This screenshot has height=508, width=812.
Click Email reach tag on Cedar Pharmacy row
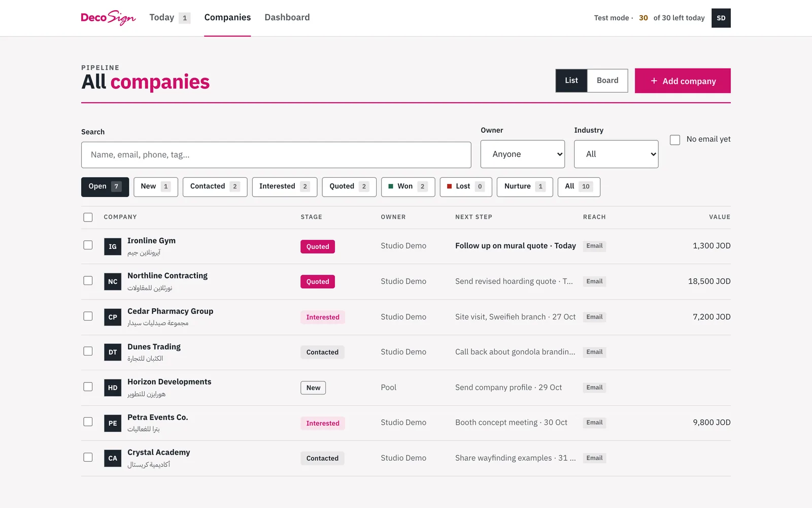point(594,317)
